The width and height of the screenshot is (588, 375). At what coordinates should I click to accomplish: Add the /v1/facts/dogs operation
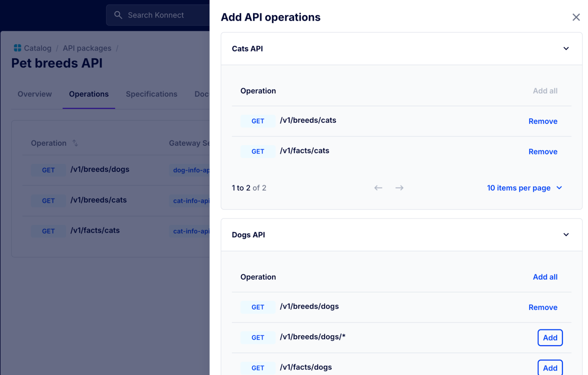tap(550, 368)
